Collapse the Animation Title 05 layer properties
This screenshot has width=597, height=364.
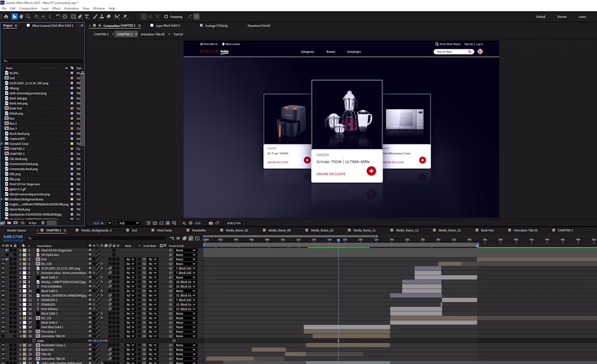20,336
